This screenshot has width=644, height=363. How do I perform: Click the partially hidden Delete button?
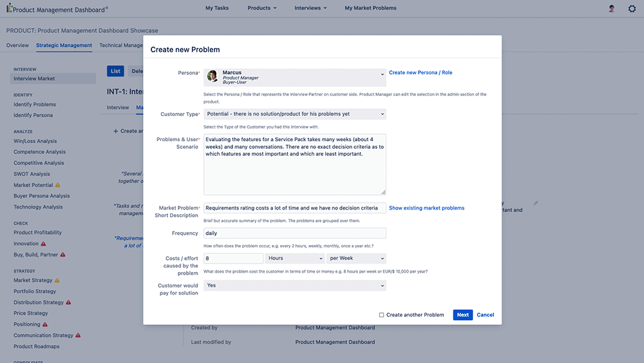tap(135, 71)
